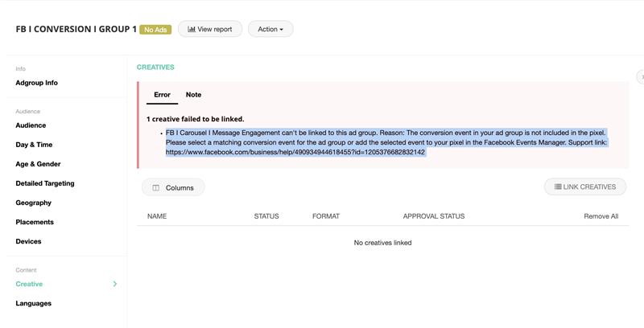644x328 pixels.
Task: Open the Columns selector
Action: coord(173,187)
